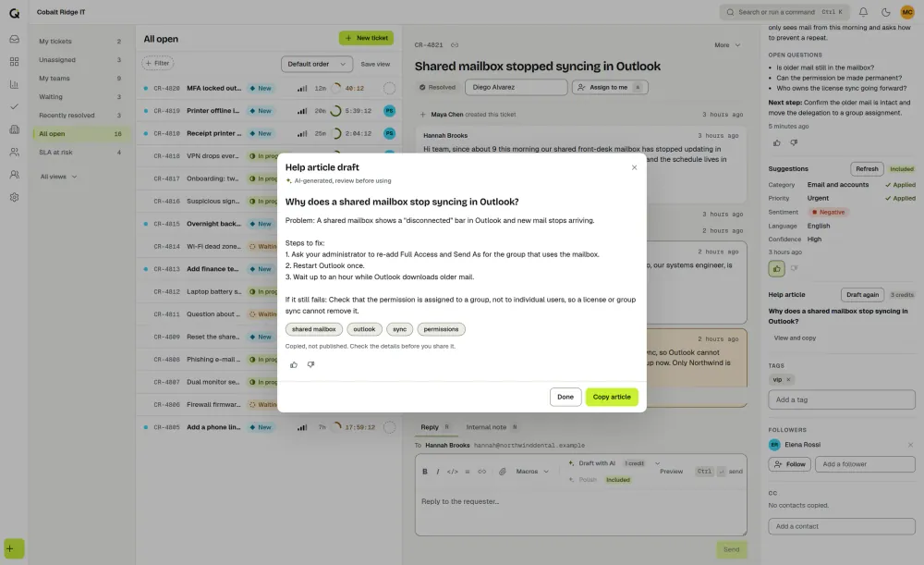
Task: Select the 'outlook' tag chip
Action: click(364, 329)
